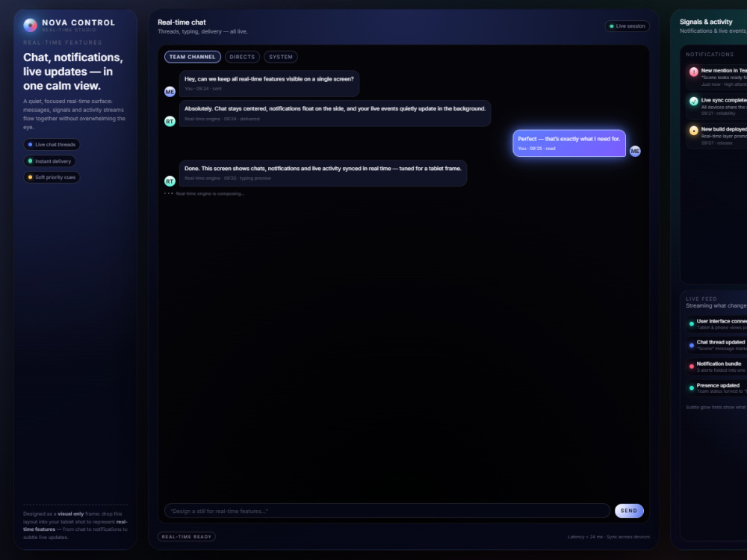
Task: Click the Nova Control logo orb
Action: pyautogui.click(x=30, y=25)
